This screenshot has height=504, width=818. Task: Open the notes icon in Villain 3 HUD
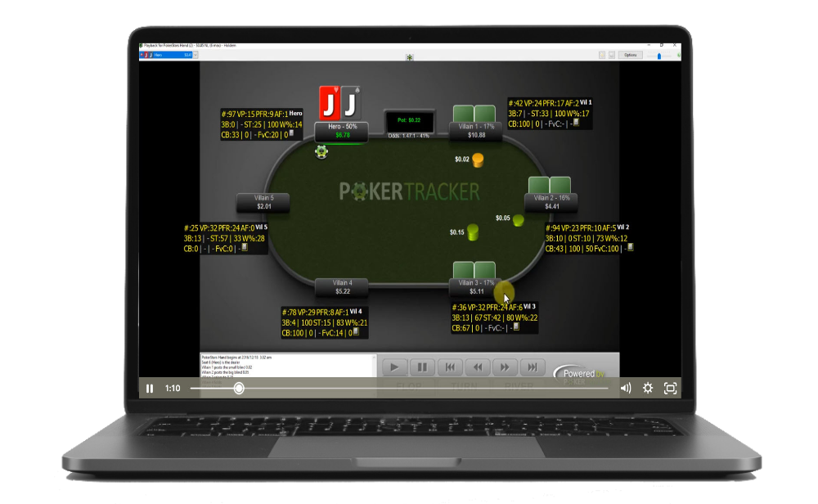click(x=516, y=327)
